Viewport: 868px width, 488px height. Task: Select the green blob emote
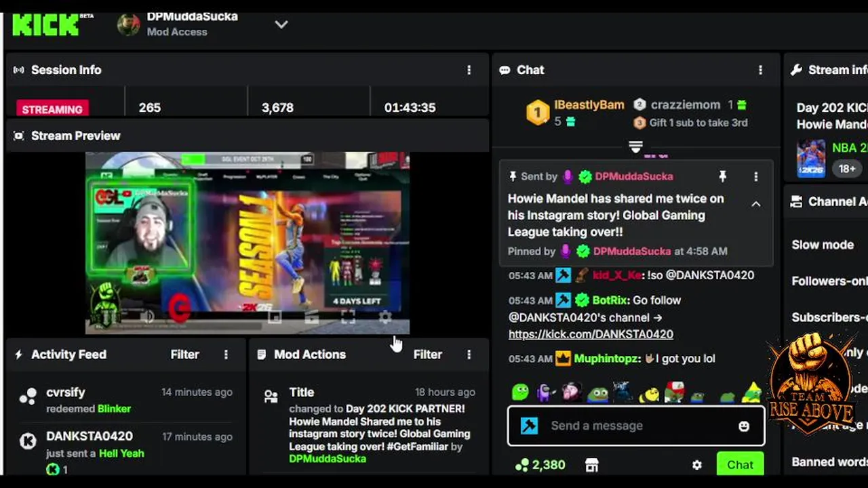pyautogui.click(x=520, y=392)
